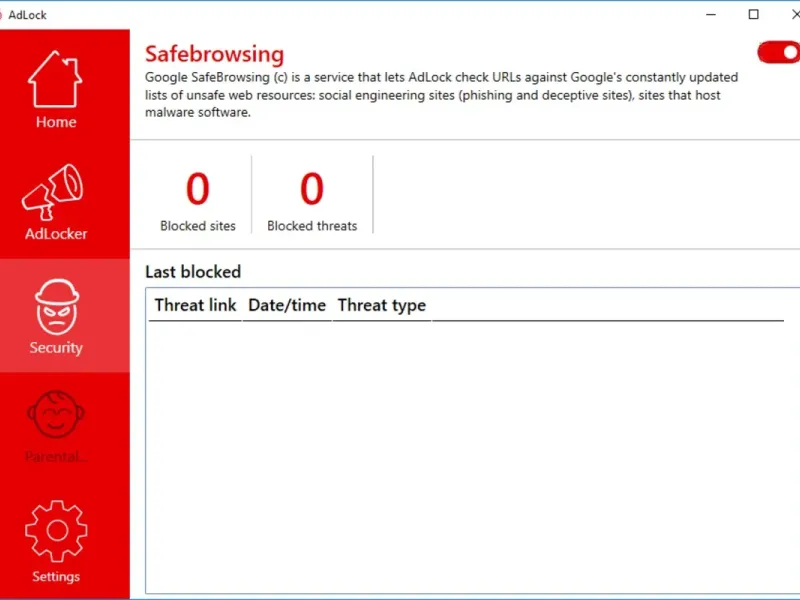Click the Parental label in sidebar

pos(56,456)
